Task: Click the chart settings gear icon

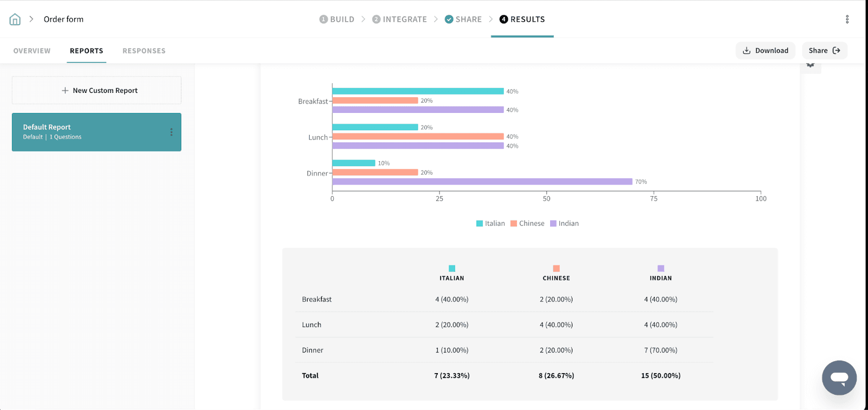Action: 810,65
